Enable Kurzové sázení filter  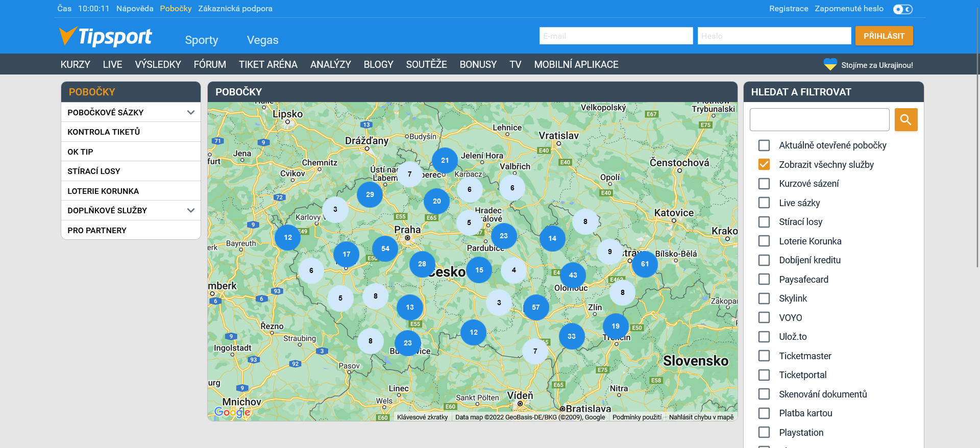[x=764, y=184]
